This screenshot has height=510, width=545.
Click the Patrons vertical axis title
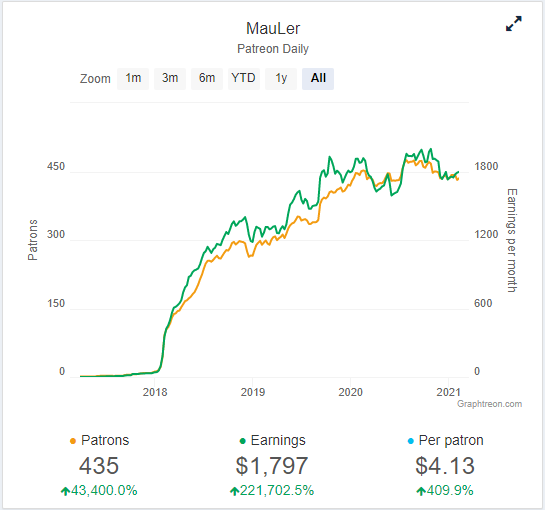coord(33,240)
